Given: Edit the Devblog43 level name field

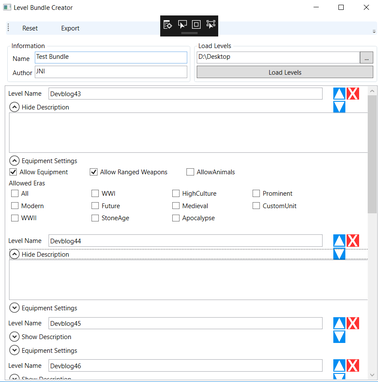Looking at the screenshot, I should tap(185, 94).
